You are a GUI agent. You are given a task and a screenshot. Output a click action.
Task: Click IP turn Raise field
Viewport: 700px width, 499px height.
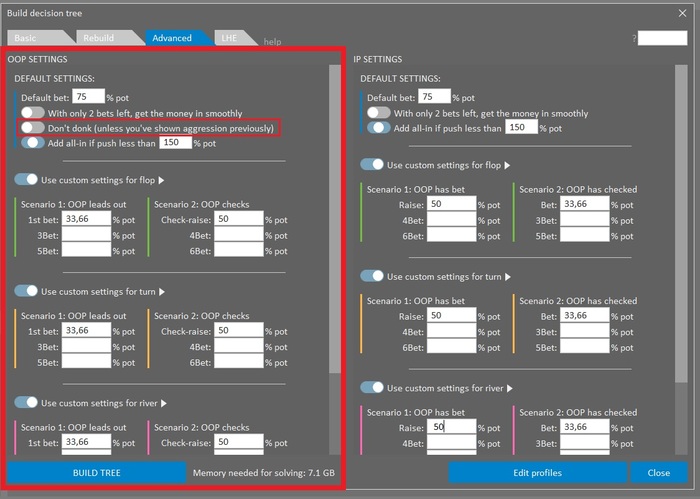click(451, 315)
